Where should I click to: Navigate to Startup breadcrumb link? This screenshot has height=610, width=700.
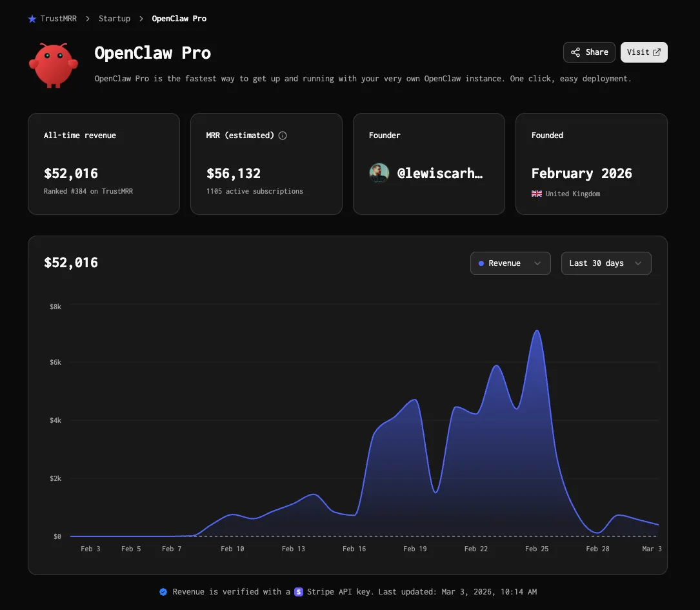pos(114,19)
